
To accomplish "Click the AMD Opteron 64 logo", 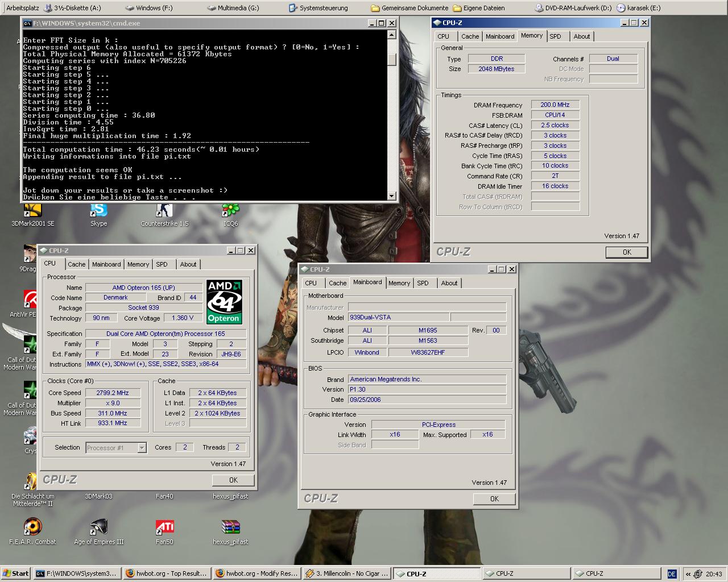I will coord(224,302).
